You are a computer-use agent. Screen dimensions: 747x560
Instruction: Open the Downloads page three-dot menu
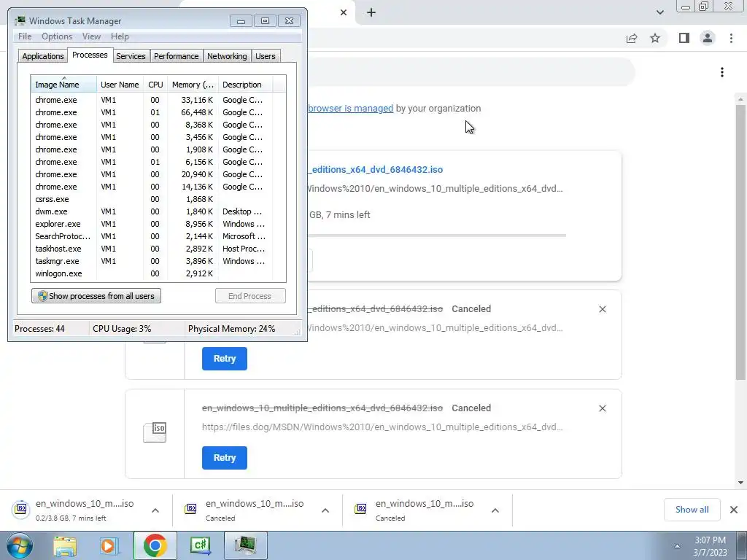(x=722, y=72)
